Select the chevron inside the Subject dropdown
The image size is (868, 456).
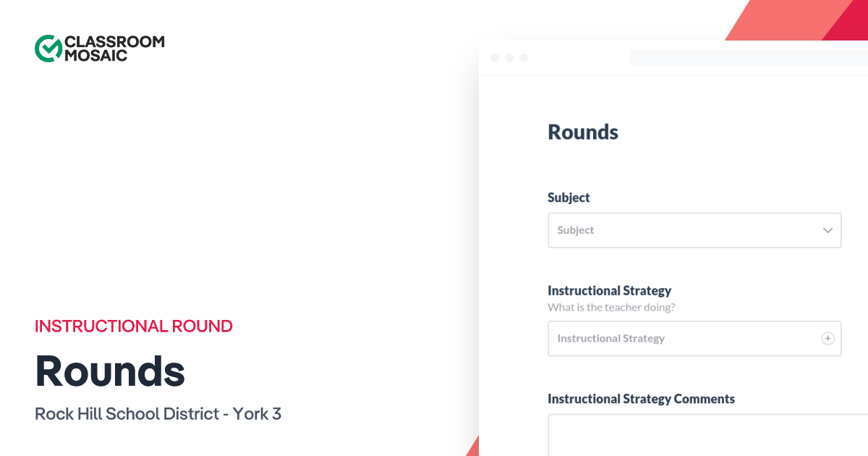coord(827,229)
